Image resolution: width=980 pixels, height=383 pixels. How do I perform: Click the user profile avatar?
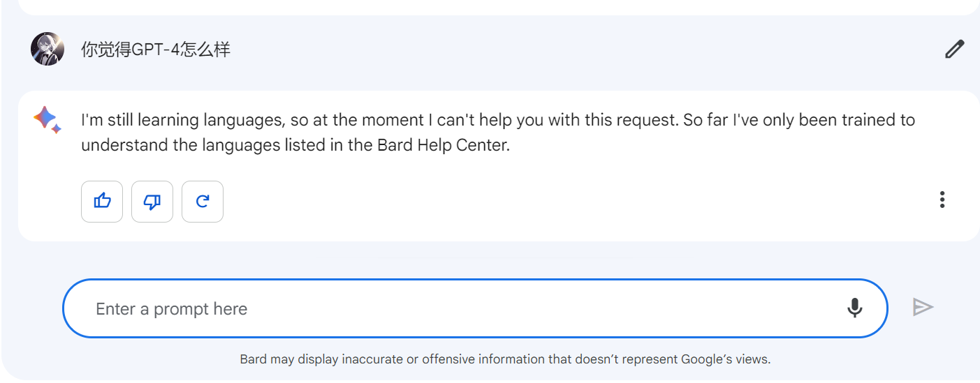click(x=47, y=49)
